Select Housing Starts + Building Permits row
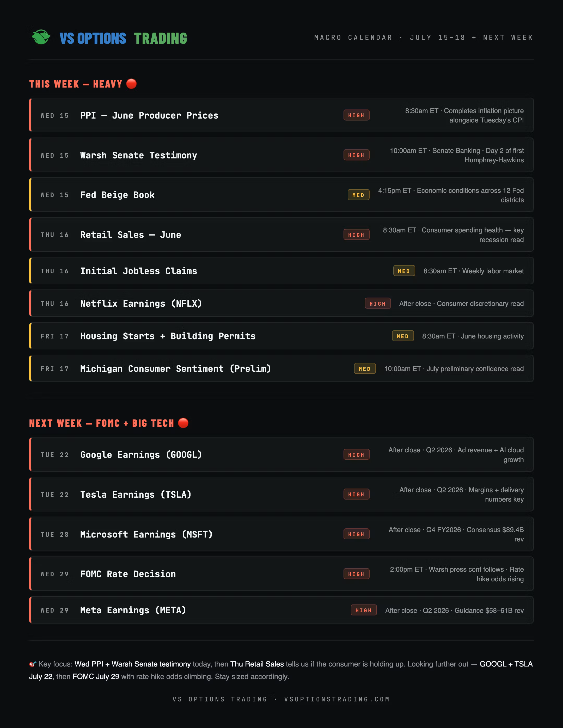 pos(281,336)
